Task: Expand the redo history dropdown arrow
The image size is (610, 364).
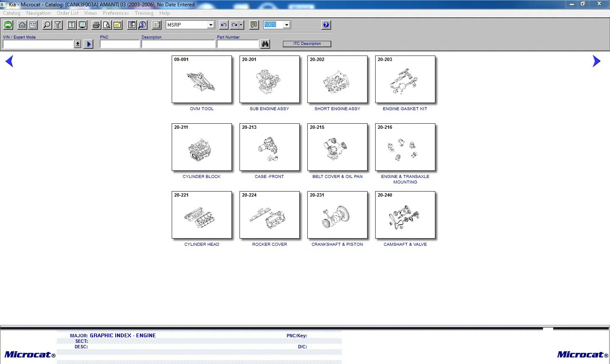Action: click(241, 25)
